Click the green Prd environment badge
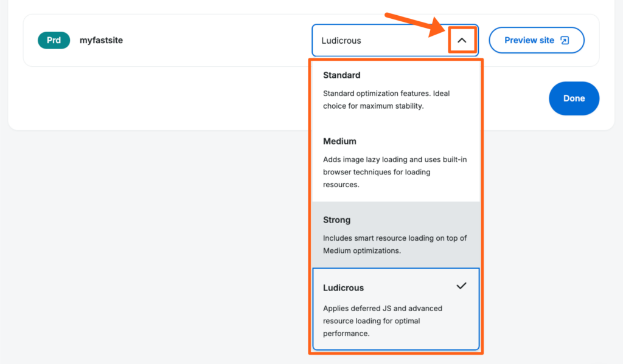623x364 pixels. 54,41
